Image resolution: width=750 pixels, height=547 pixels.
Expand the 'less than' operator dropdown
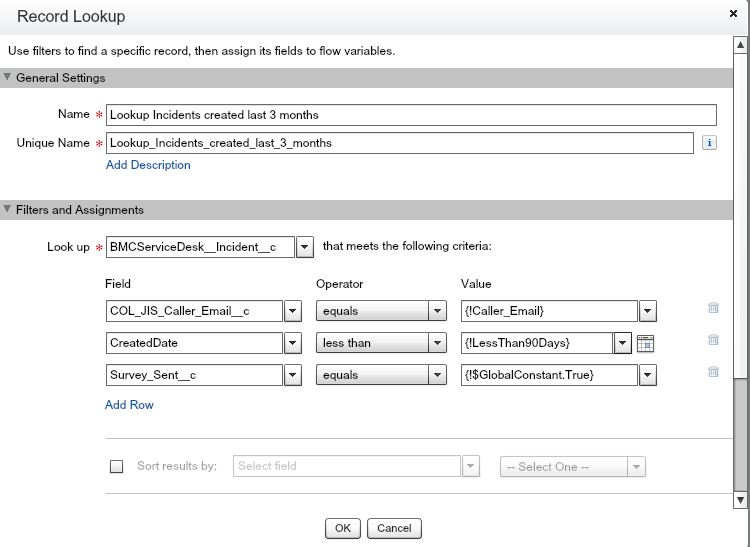click(437, 343)
